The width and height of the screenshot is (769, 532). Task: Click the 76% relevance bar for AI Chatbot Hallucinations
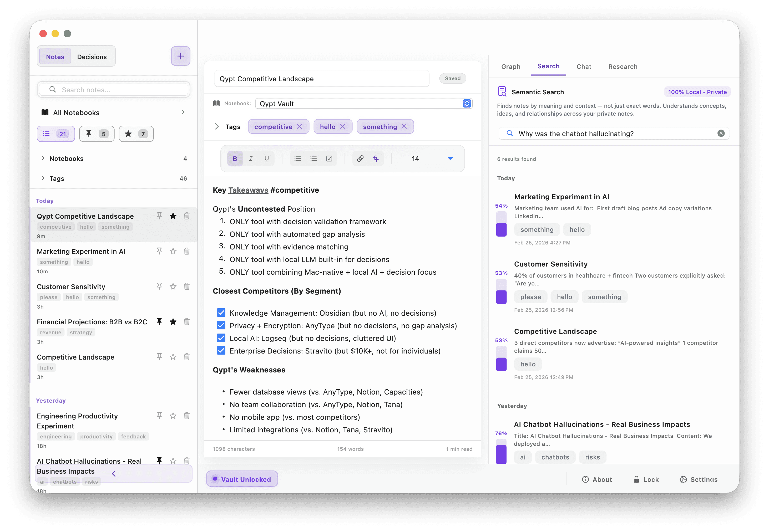click(501, 452)
